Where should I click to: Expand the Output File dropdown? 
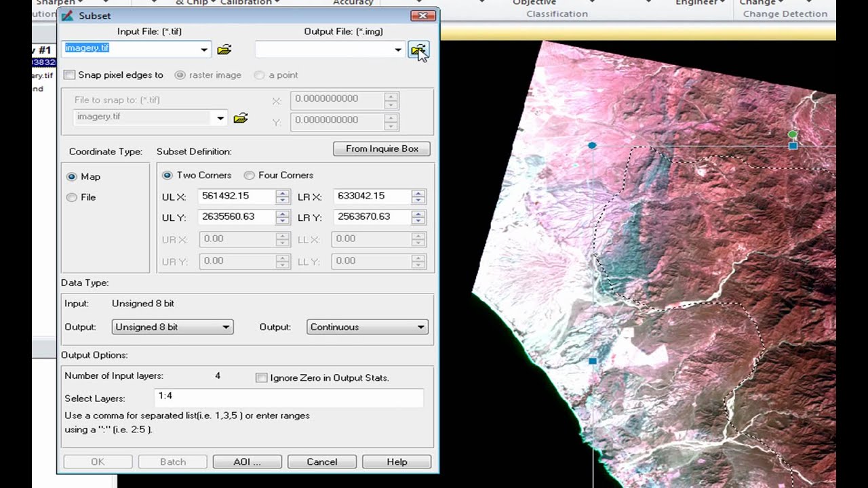pos(398,49)
